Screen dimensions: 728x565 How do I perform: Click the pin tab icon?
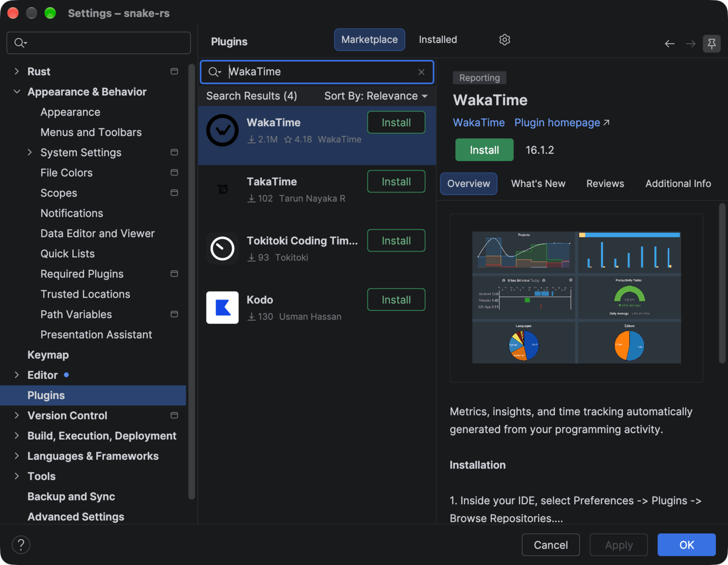(x=712, y=44)
